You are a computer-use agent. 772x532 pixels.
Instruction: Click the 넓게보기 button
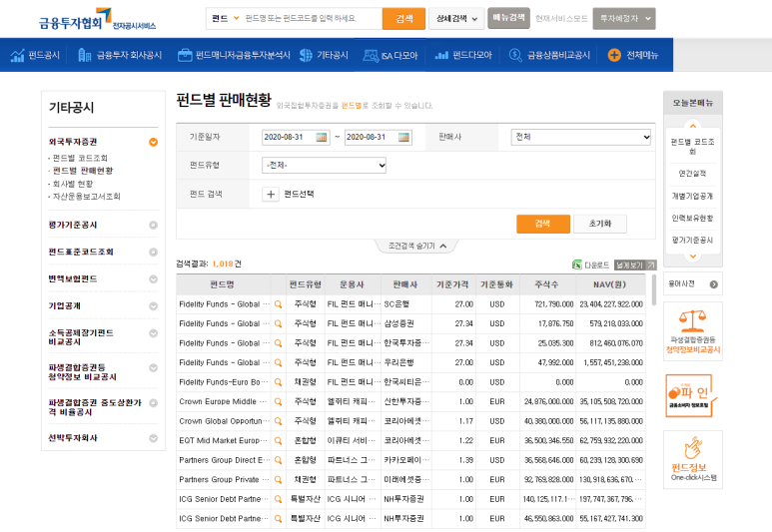(x=634, y=266)
